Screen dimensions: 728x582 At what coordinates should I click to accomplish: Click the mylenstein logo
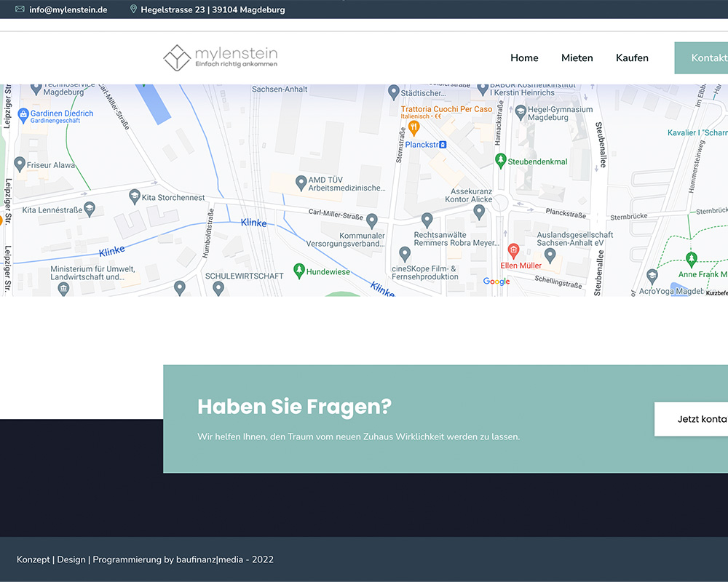click(x=221, y=58)
